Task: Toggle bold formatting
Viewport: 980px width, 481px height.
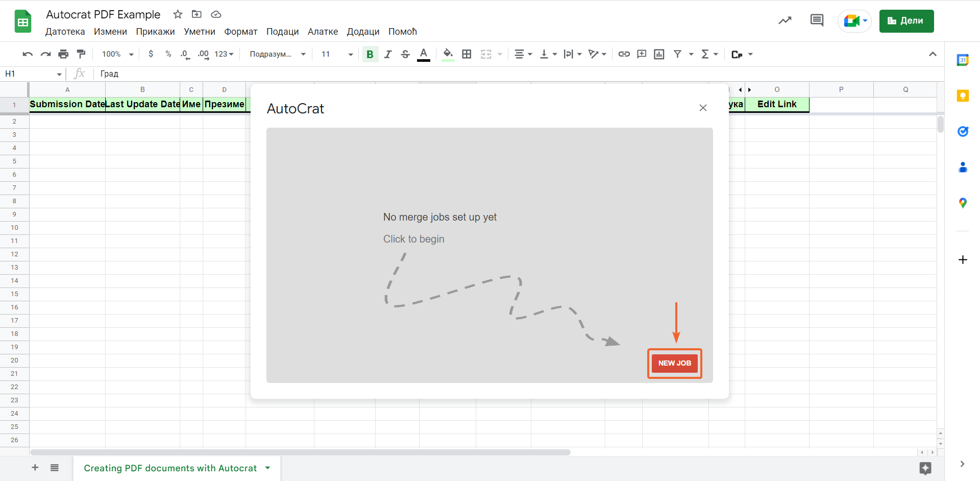Action: coord(370,54)
